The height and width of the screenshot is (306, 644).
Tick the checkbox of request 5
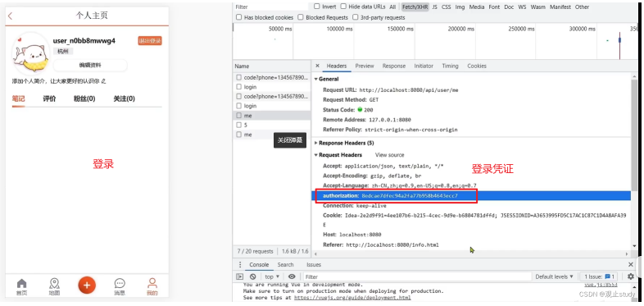(238, 125)
